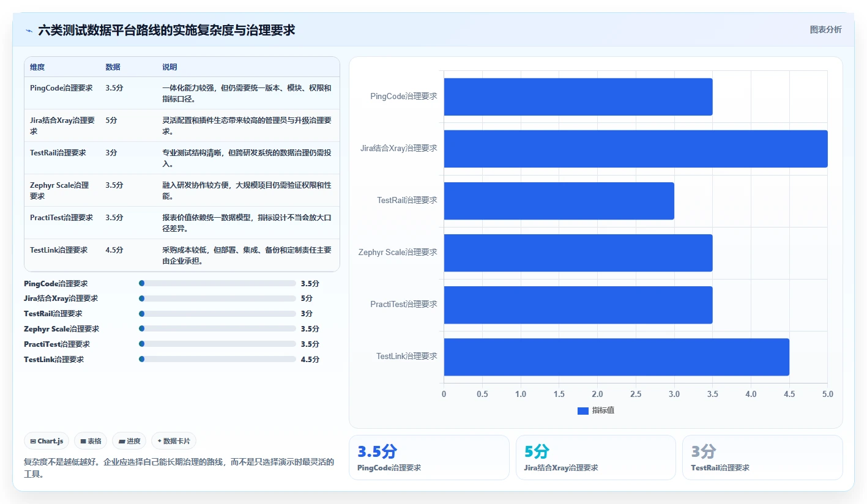Click the 4.5分 value next to TestLink progress
Image resolution: width=867 pixels, height=504 pixels.
pos(310,360)
